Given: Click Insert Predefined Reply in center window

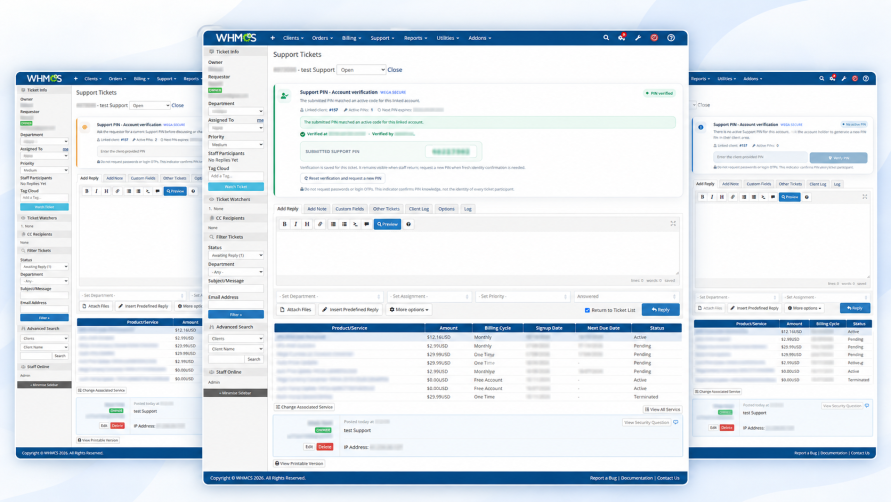Looking at the screenshot, I should (x=350, y=310).
